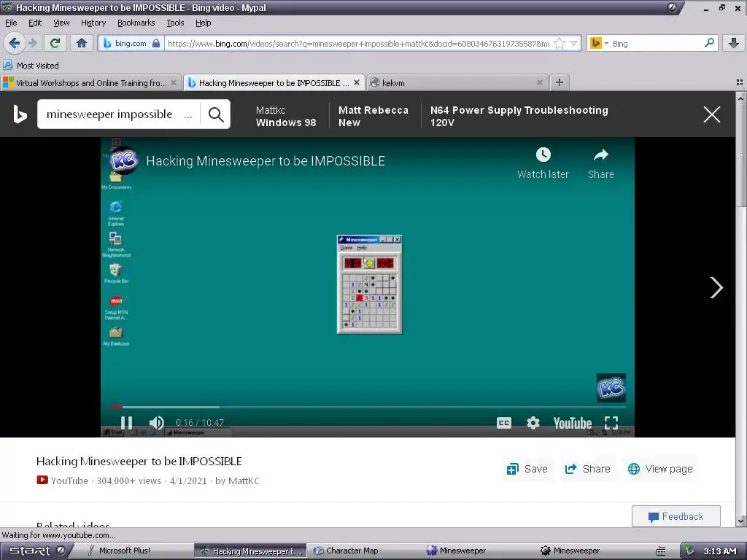747x560 pixels.
Task: Open the Bing search engine selector dropdown
Action: 600,44
